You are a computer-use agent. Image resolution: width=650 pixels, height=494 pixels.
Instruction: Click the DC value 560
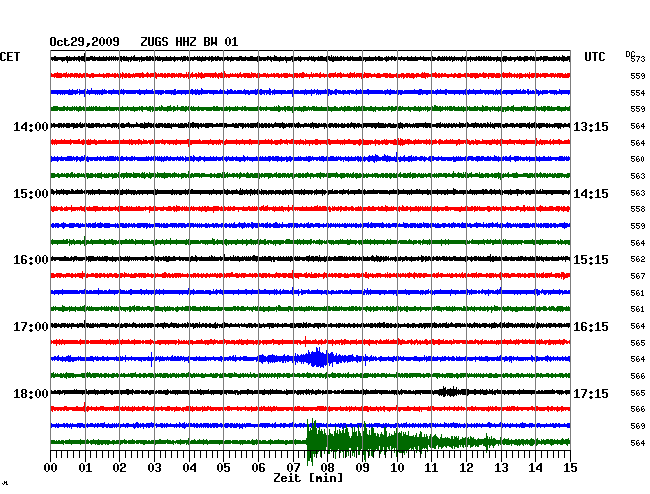(x=638, y=159)
